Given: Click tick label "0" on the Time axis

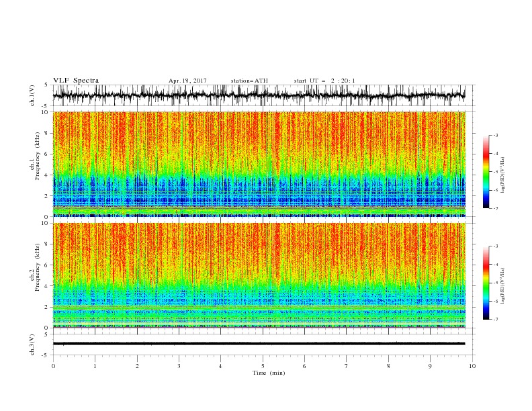Looking at the screenshot, I should pos(53,366).
